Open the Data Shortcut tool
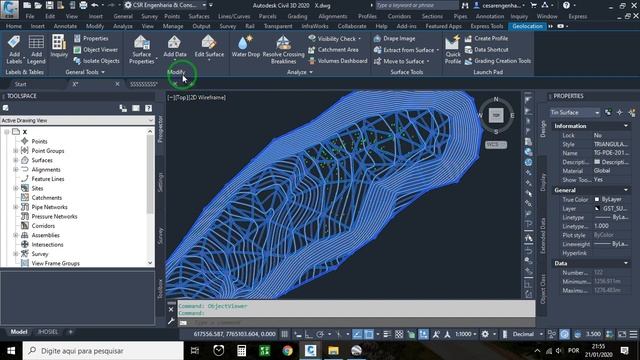Viewport: 640px width, 360px height. [486, 50]
